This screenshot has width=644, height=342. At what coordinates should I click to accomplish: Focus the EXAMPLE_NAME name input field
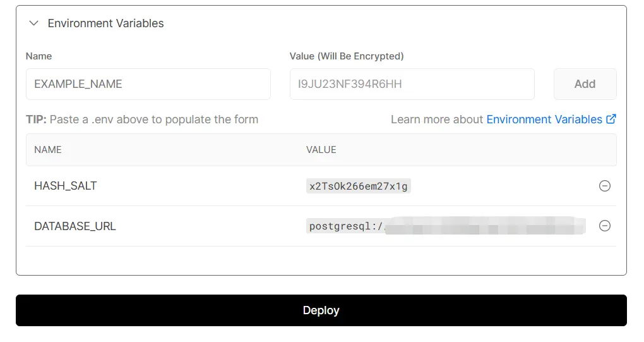pos(148,84)
